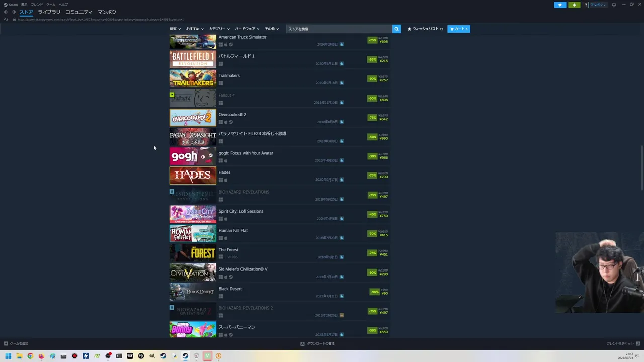This screenshot has height=362, width=644.
Task: Open the 閲覧 store dropdown
Action: coord(175,29)
